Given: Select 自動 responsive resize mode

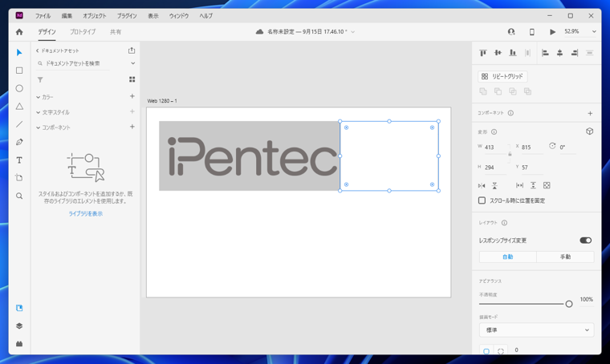Looking at the screenshot, I should pyautogui.click(x=508, y=257).
